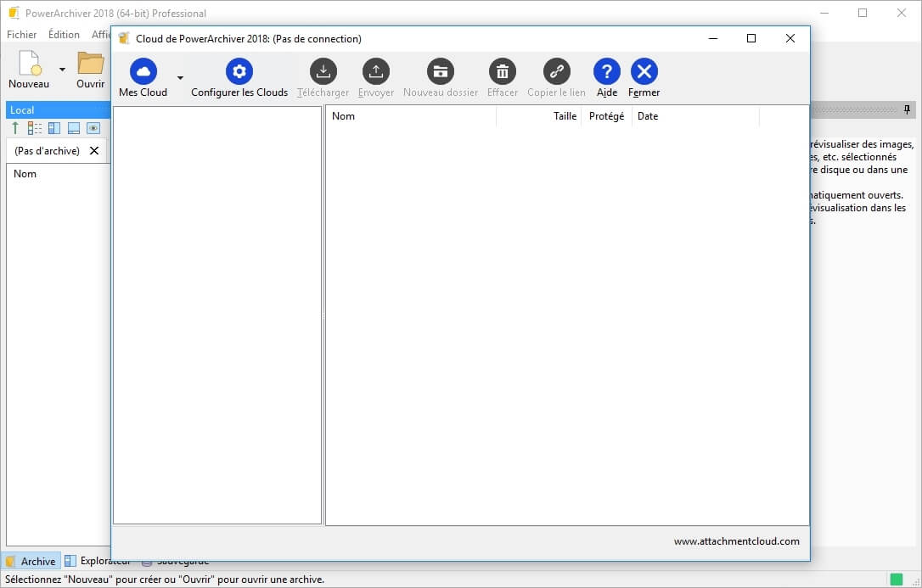Toggle the list view icon in Local toolbar

tap(35, 128)
